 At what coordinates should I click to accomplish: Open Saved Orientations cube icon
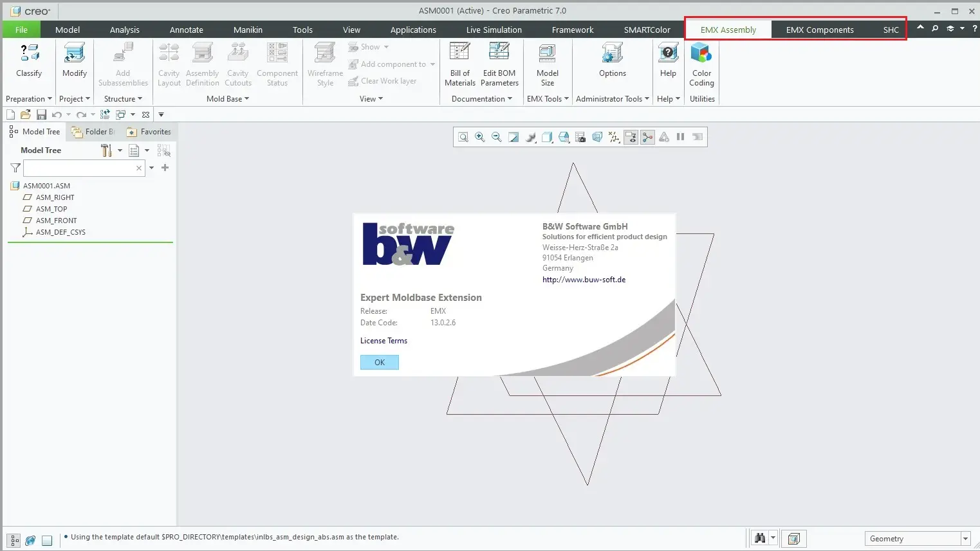564,137
